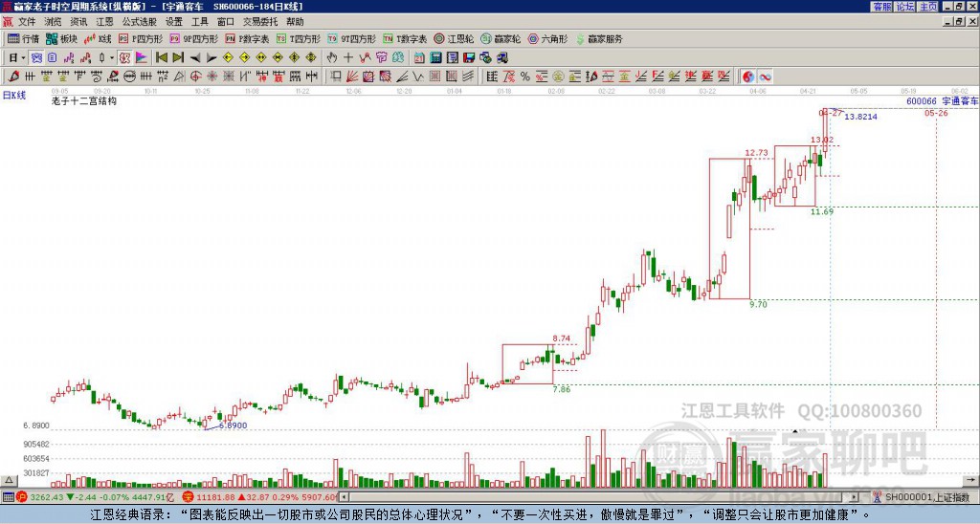Open the 赢家轮 wheel tool
980x524 pixels.
501,38
